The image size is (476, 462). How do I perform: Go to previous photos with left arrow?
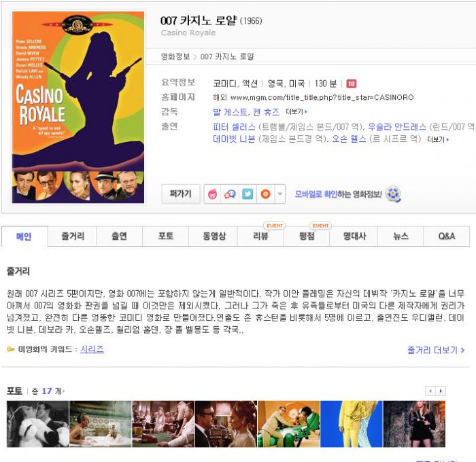[x=430, y=391]
